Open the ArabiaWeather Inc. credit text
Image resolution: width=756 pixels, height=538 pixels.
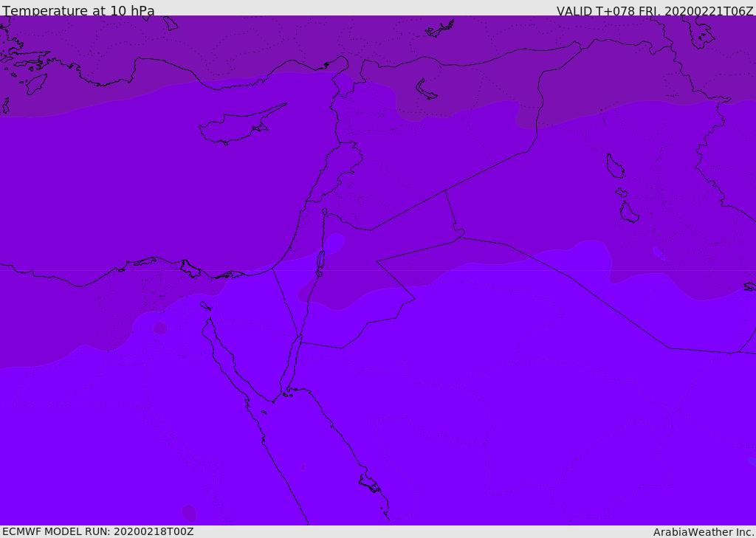click(703, 532)
